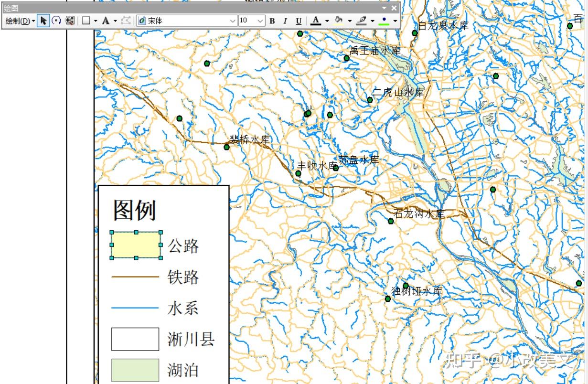Screen dimensions: 588x384
Task: Toggle bold text formatting
Action: click(271, 21)
